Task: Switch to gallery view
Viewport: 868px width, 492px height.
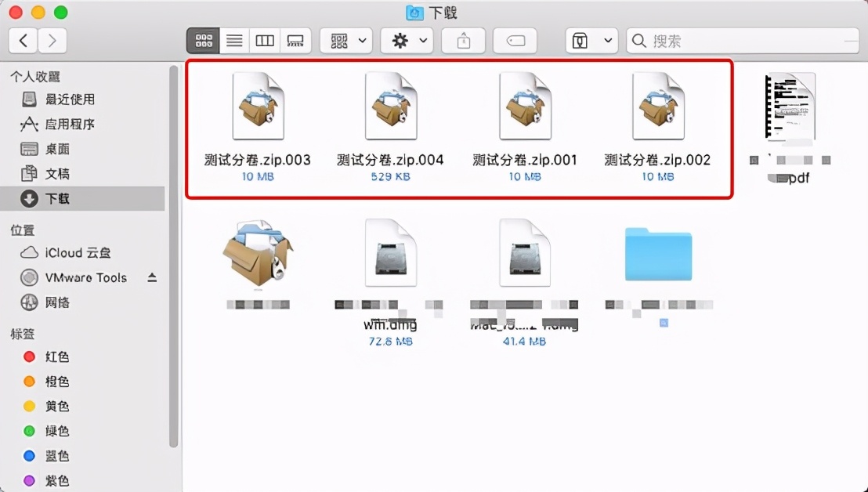Action: 295,41
